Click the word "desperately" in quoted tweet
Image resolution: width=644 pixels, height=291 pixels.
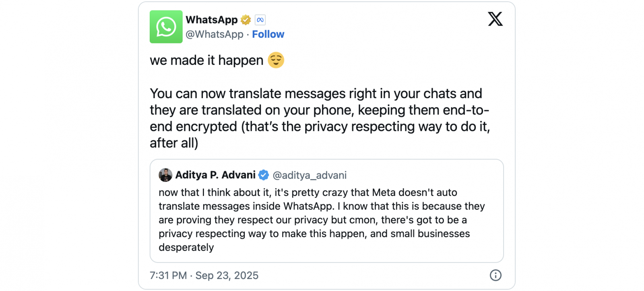click(186, 248)
